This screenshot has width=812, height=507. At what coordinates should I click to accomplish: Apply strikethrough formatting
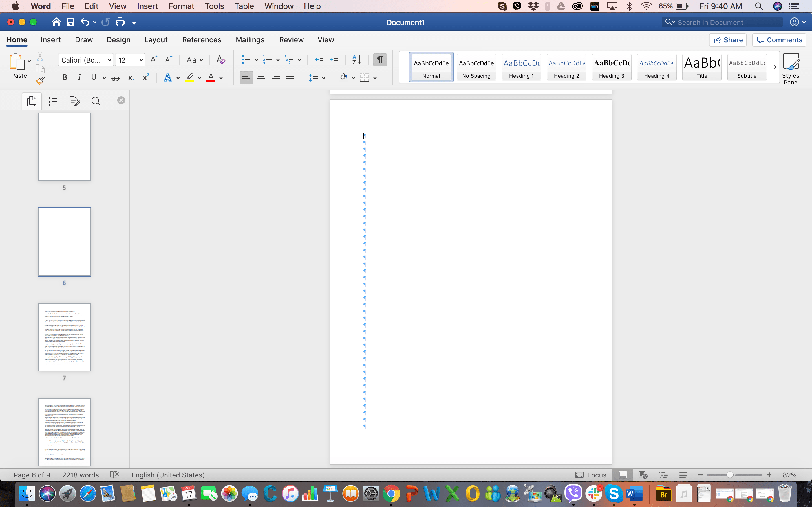coord(115,77)
